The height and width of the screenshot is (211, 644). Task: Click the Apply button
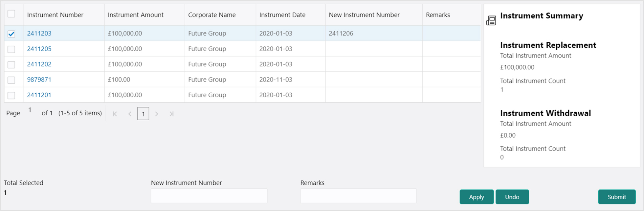pyautogui.click(x=477, y=197)
